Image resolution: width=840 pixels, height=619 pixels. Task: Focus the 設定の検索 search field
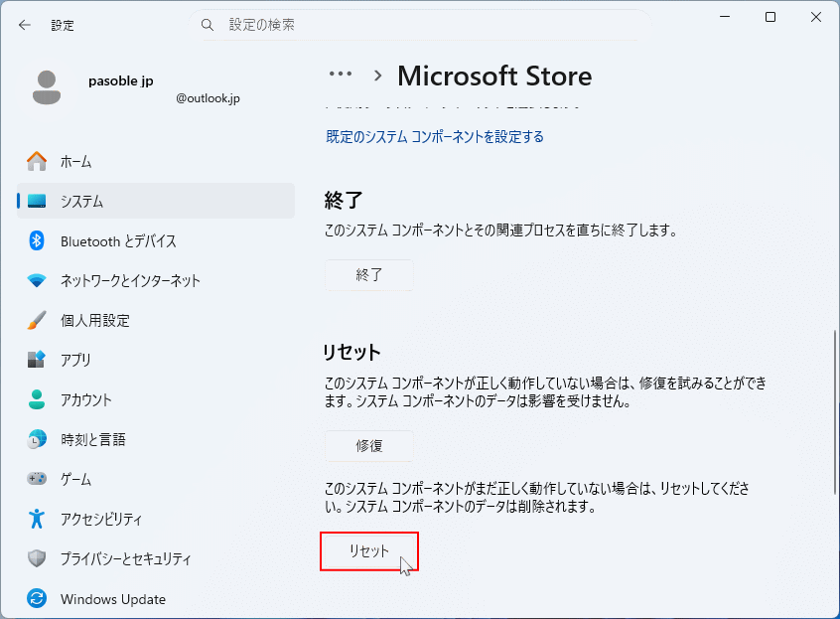[420, 25]
